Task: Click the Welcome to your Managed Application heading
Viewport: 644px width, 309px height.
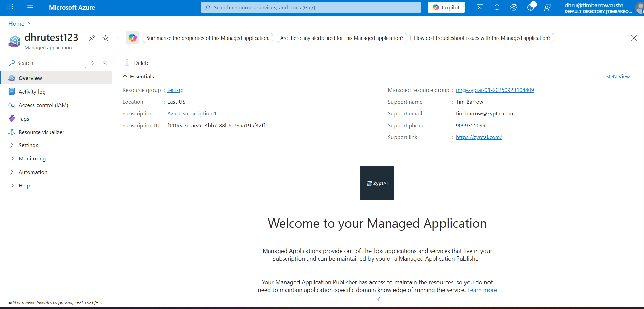Action: tap(377, 223)
